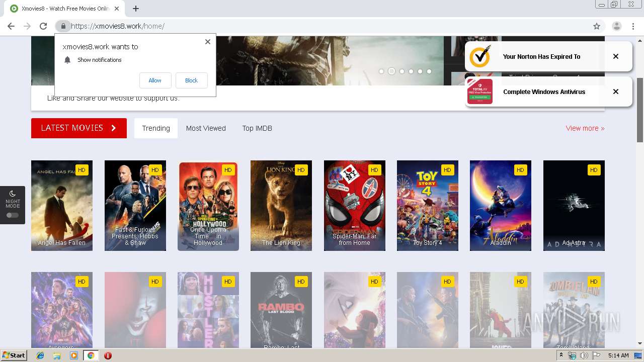Open the Angel Has Fallen poster
This screenshot has height=362, width=644.
point(62,206)
